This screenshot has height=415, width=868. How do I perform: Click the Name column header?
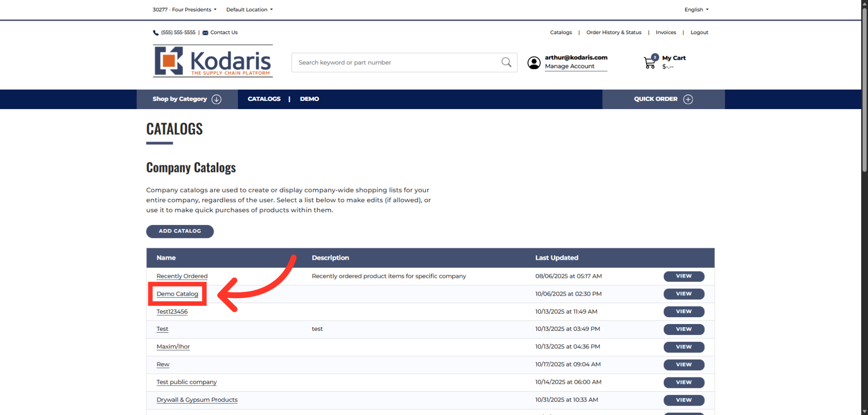pyautogui.click(x=166, y=258)
